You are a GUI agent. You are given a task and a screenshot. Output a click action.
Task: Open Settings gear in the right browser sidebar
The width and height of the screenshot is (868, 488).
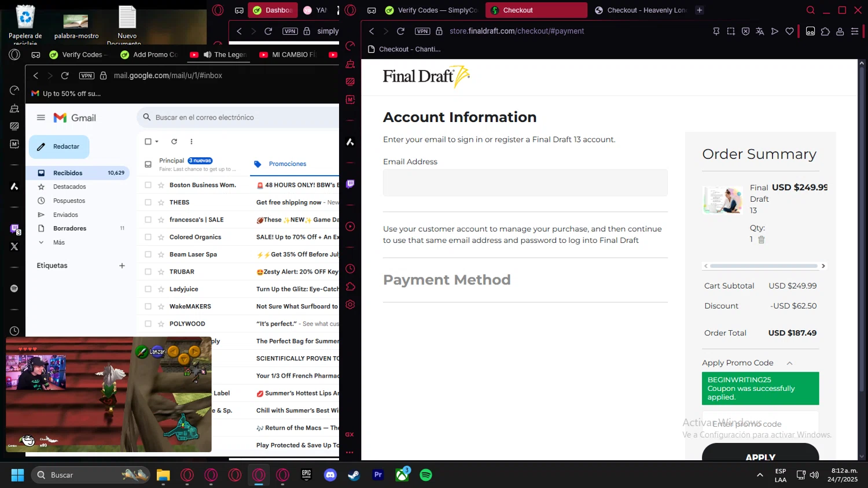point(350,305)
